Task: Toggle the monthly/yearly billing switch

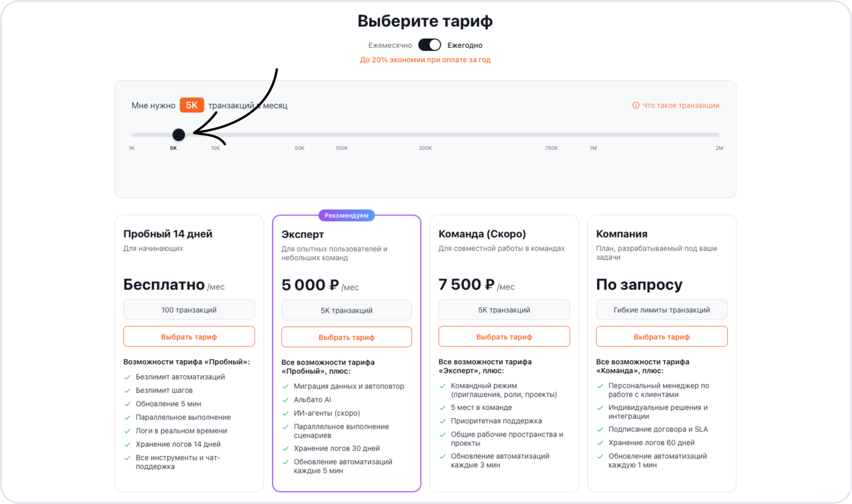Action: pos(429,45)
